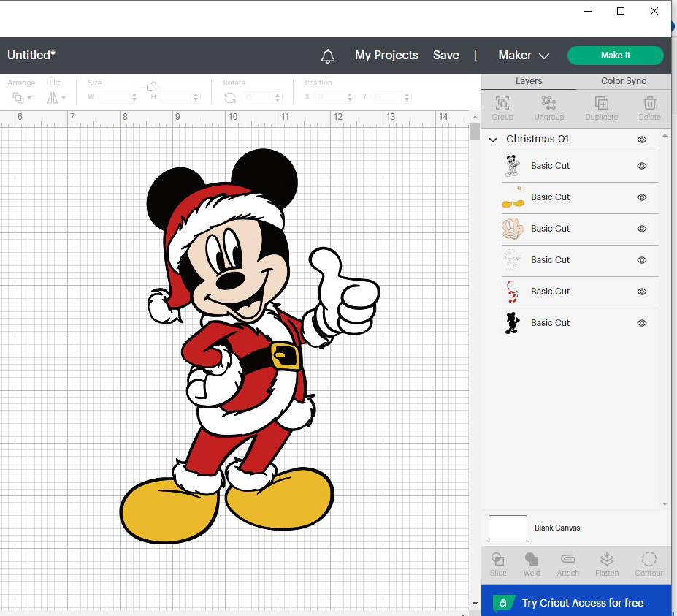This screenshot has height=616, width=677.
Task: Hide the first Basic Cut outline layer
Action: click(642, 166)
